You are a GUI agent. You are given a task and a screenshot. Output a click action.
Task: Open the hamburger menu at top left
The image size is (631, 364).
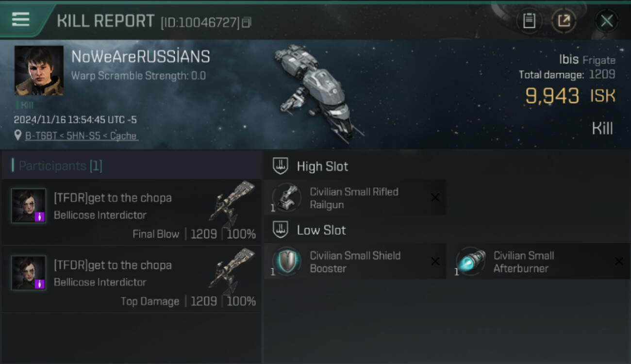(x=20, y=19)
